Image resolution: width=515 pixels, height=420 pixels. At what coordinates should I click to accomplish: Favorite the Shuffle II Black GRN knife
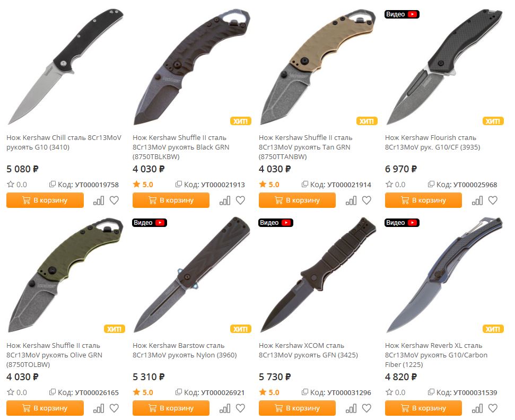[240, 200]
